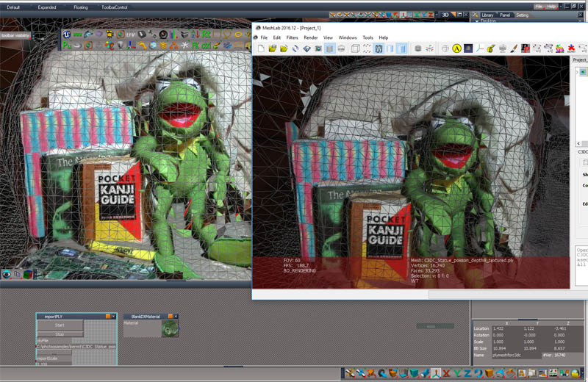Click the axes widget icon in bottom toolbar
The image size is (588, 382).
click(x=435, y=373)
